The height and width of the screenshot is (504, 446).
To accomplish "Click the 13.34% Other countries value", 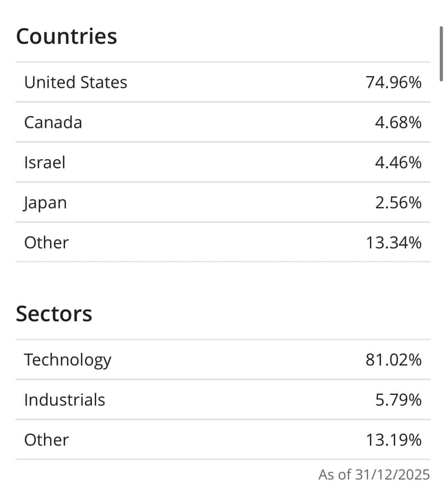I will tap(393, 243).
